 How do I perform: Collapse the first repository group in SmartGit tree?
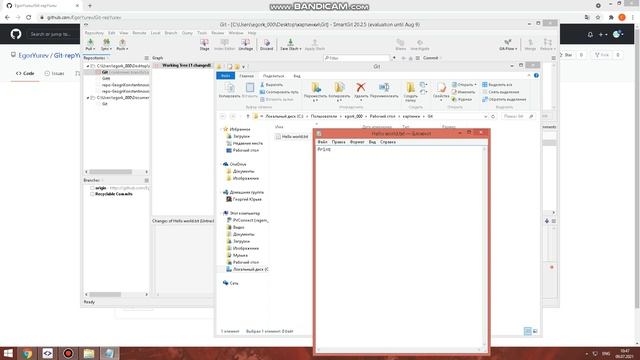88,66
